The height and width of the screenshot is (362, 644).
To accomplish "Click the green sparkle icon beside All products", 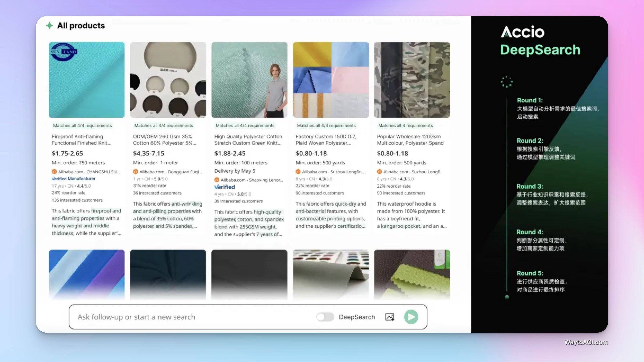I will point(50,25).
